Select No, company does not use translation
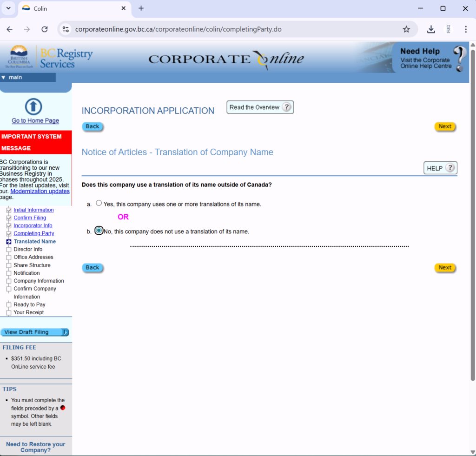 99,231
